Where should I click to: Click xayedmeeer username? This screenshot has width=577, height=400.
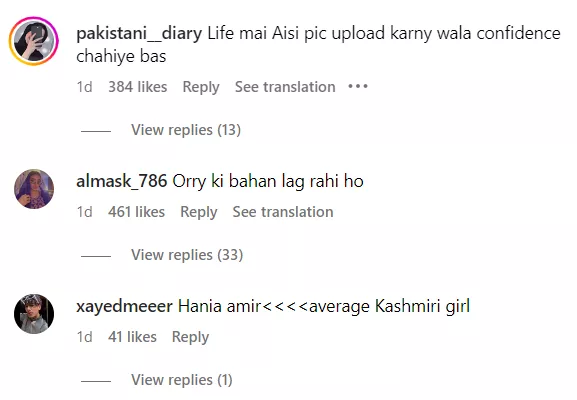coord(124,307)
